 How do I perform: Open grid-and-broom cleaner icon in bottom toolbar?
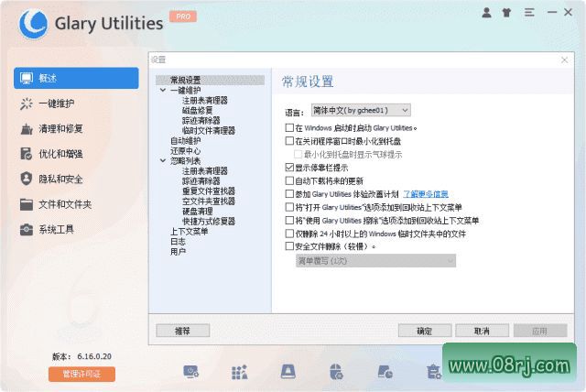240,372
